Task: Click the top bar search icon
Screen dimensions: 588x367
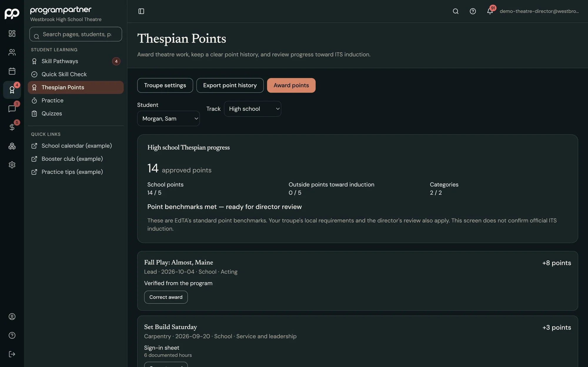Action: click(x=456, y=11)
